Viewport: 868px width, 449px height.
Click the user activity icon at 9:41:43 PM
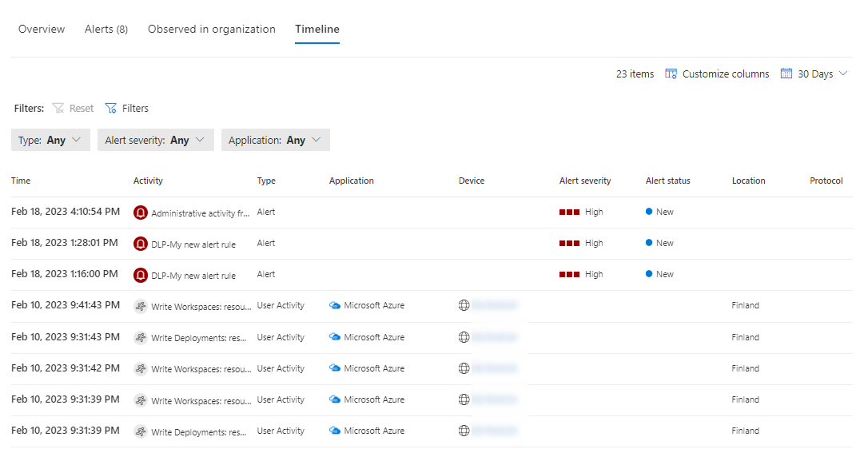(141, 306)
